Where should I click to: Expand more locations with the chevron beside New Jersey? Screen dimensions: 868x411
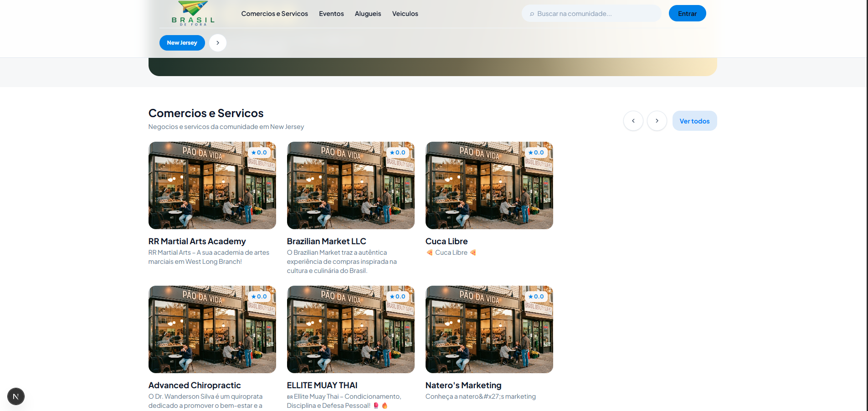(218, 43)
